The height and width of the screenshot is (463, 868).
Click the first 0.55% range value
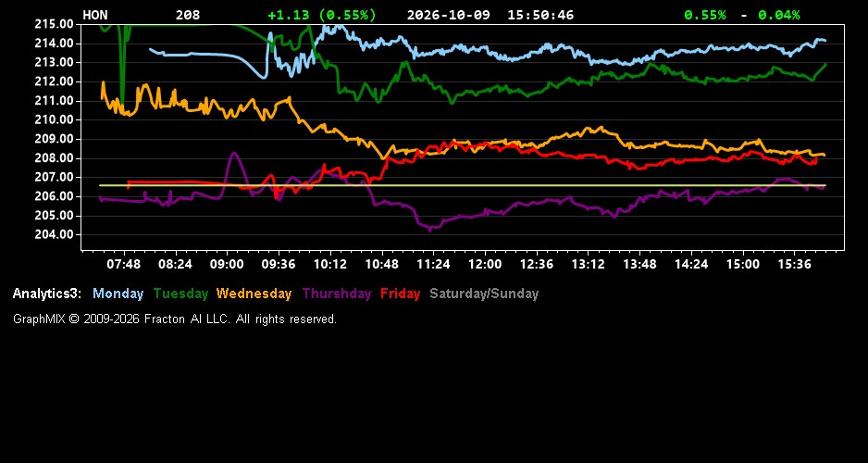coord(705,15)
